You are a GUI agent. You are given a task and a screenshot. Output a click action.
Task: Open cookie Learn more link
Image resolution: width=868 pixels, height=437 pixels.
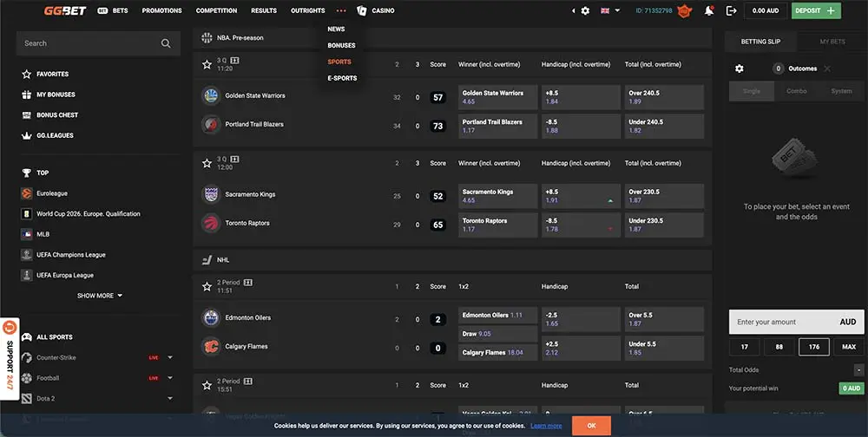coord(546,426)
